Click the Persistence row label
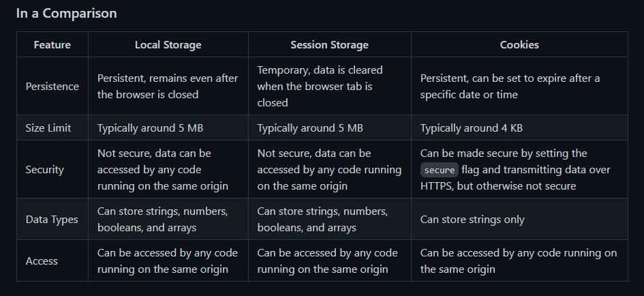 [52, 87]
